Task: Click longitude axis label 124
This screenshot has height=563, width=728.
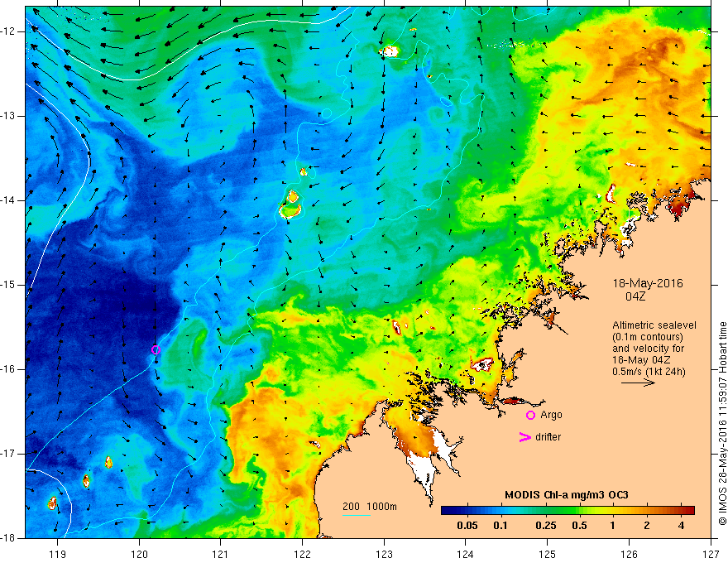Action: tap(466, 555)
